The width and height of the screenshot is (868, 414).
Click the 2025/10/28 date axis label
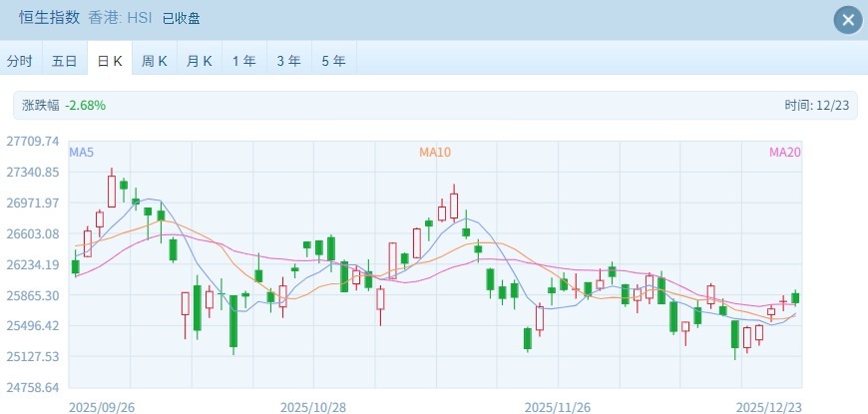point(312,407)
